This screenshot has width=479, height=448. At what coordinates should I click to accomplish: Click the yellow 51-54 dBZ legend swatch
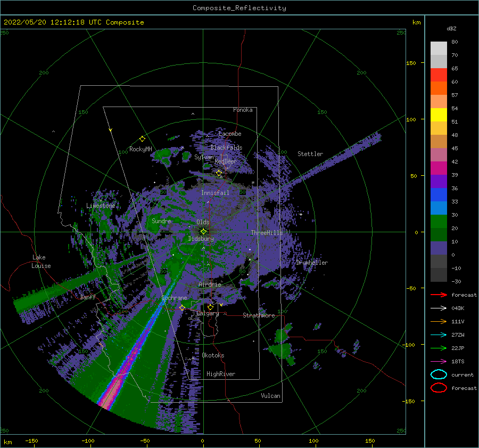(439, 115)
